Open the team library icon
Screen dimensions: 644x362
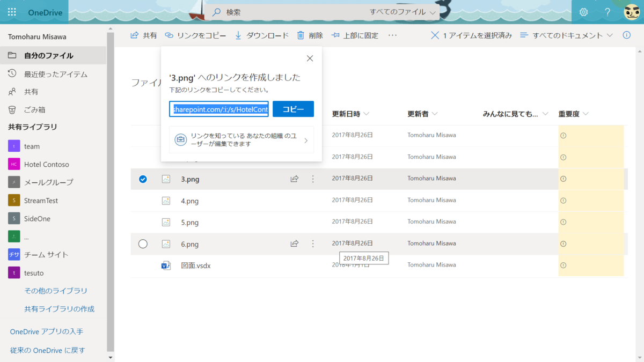point(14,146)
